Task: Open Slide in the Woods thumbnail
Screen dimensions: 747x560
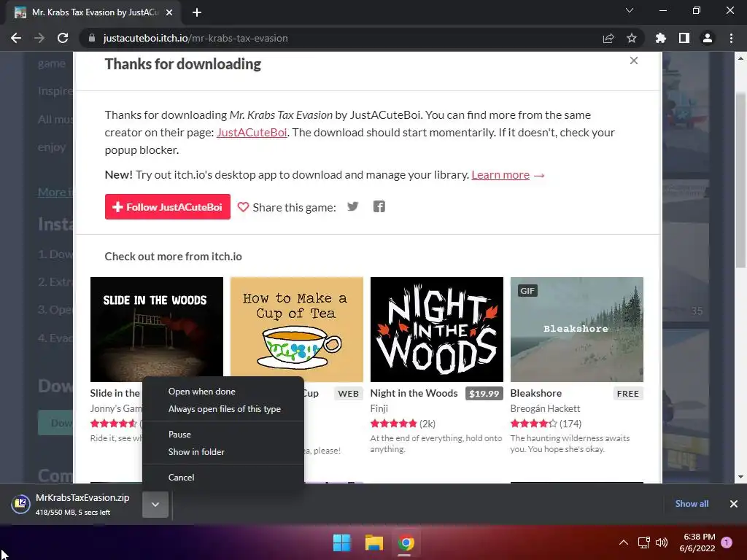Action: [157, 330]
